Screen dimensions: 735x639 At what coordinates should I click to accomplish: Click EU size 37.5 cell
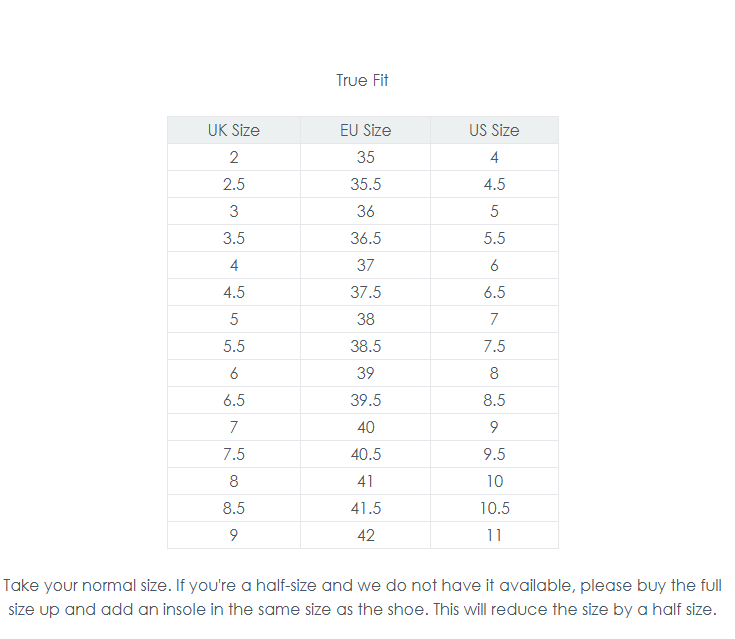pyautogui.click(x=365, y=292)
